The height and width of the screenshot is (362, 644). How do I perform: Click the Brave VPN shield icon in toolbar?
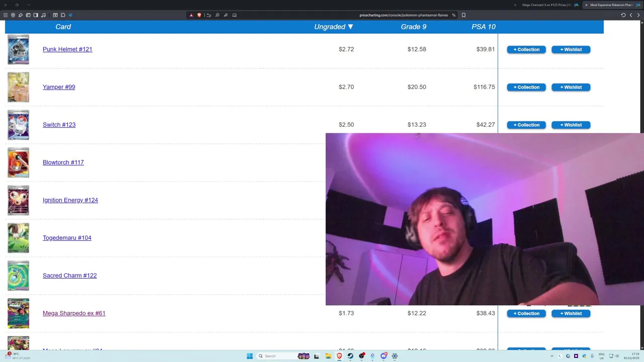click(x=13, y=15)
